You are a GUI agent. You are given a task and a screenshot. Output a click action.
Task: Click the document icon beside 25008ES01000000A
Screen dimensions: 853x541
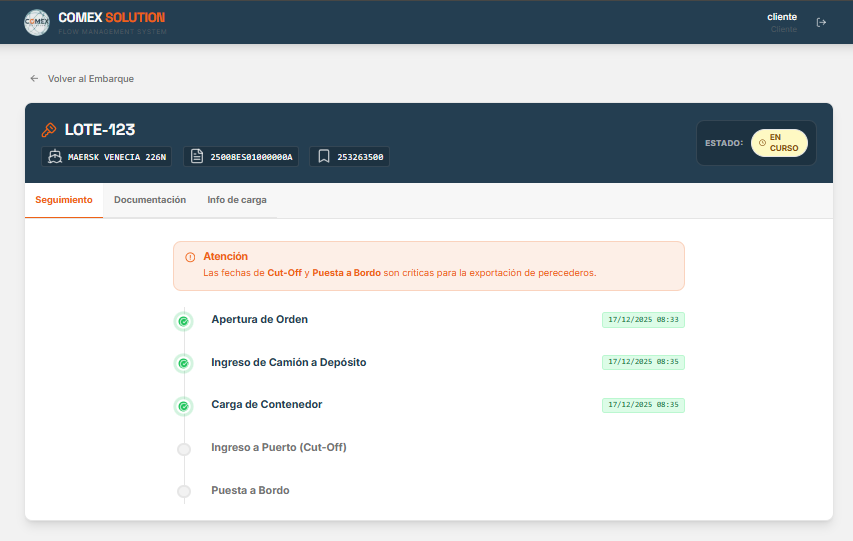pyautogui.click(x=197, y=157)
